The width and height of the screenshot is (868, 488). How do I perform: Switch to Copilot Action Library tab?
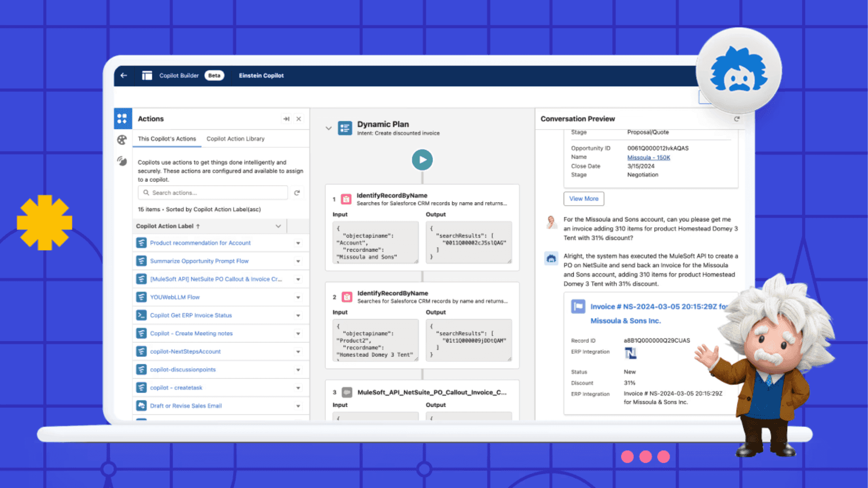236,139
